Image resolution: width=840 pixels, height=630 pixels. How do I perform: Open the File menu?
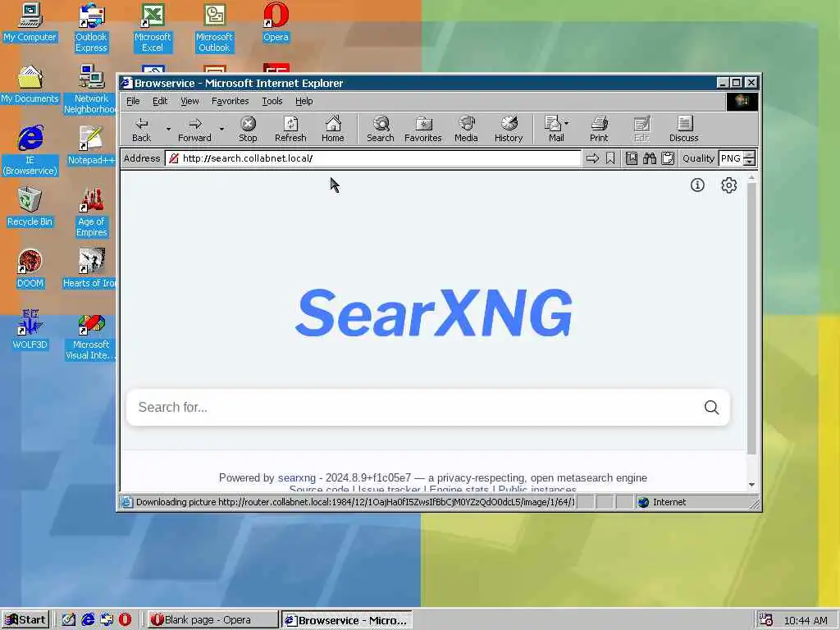click(x=133, y=101)
